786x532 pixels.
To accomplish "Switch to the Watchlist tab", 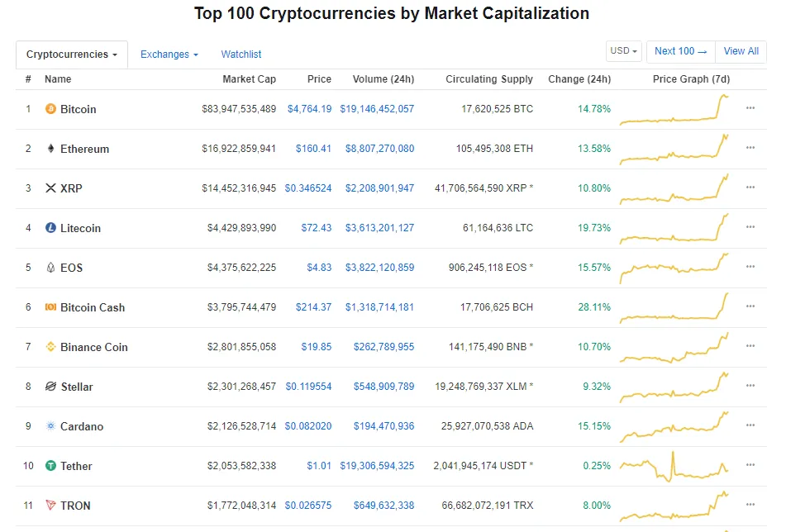I will [x=241, y=55].
